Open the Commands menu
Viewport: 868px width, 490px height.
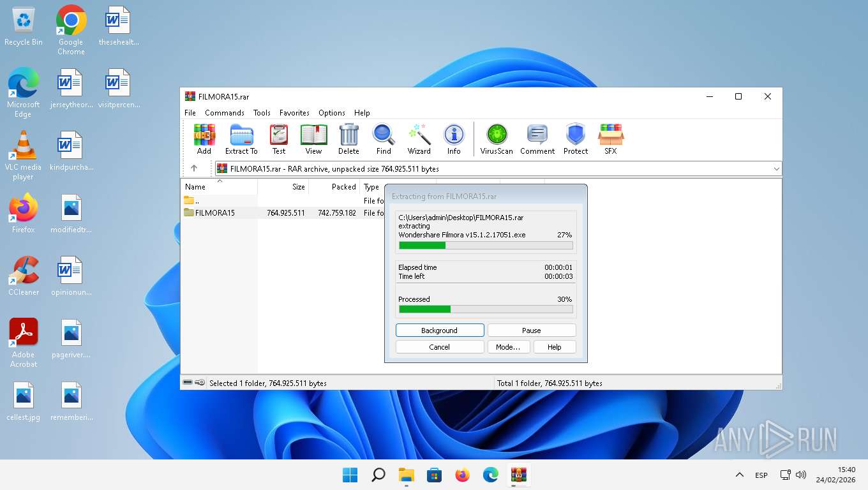coord(225,112)
